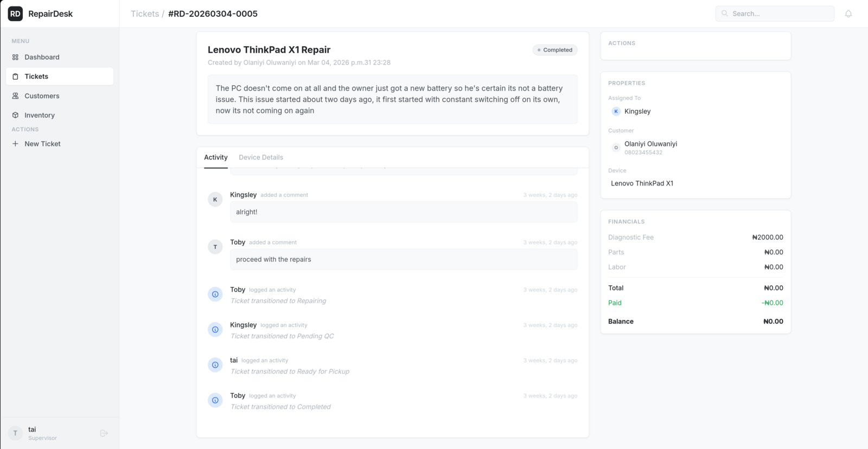
Task: Click the RepairDesk RD logo icon
Action: (x=15, y=14)
